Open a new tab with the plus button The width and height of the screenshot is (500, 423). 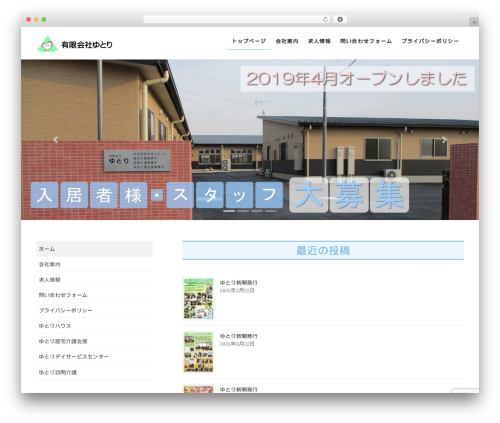(x=474, y=22)
